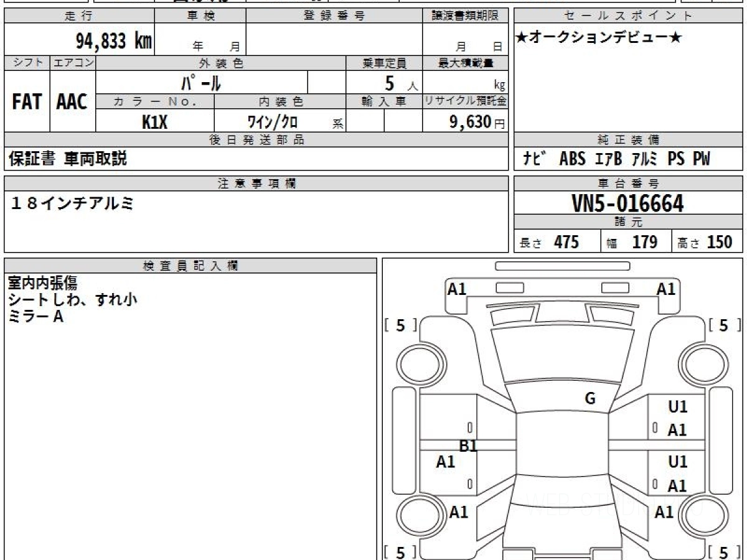Click the 輸入車 label
The image size is (747, 560).
pyautogui.click(x=384, y=101)
